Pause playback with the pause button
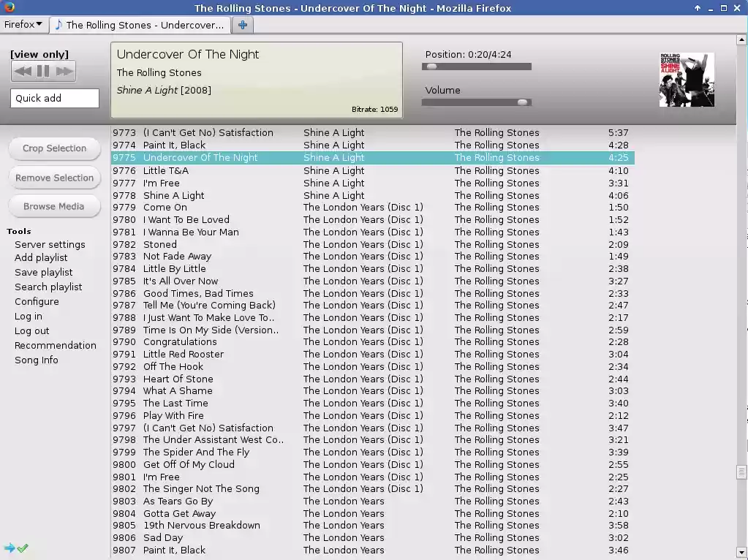 43,71
